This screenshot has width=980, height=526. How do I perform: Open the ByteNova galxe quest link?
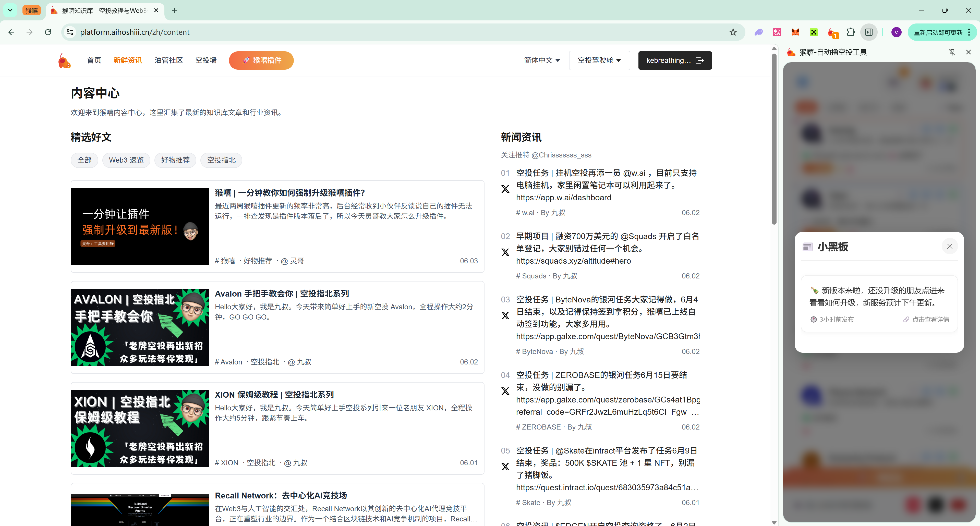(608, 337)
